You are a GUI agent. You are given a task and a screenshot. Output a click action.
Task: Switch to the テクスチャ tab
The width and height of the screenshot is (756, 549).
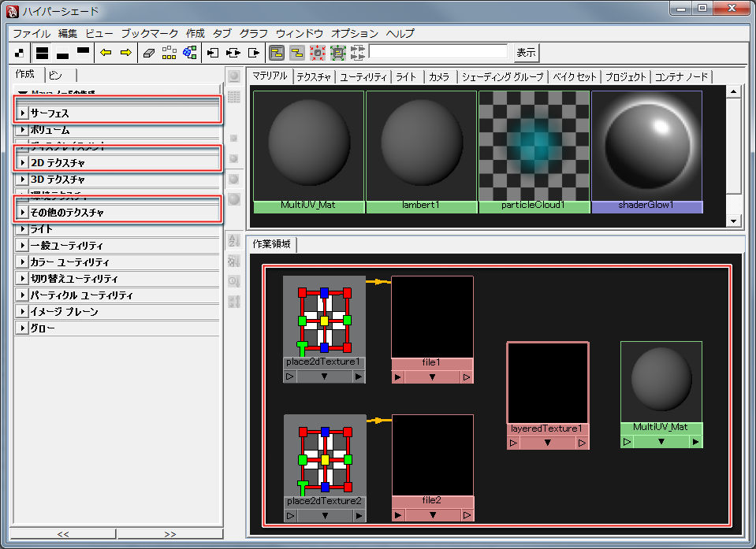[315, 76]
